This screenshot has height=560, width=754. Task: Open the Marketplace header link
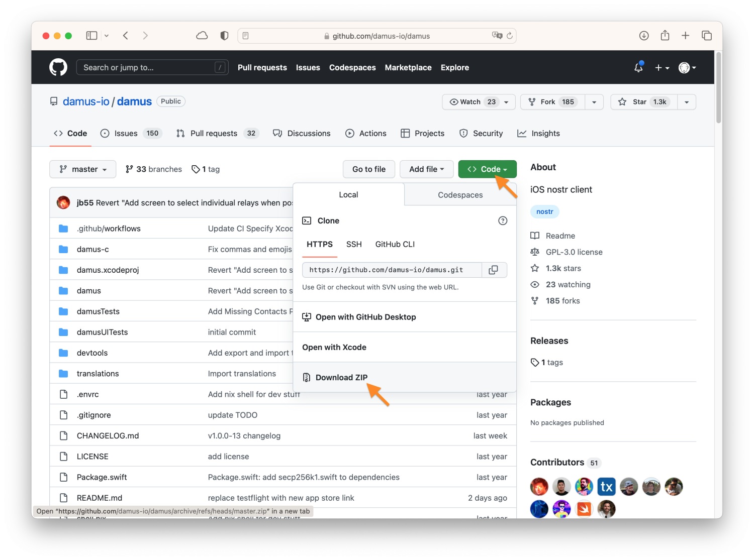408,67
